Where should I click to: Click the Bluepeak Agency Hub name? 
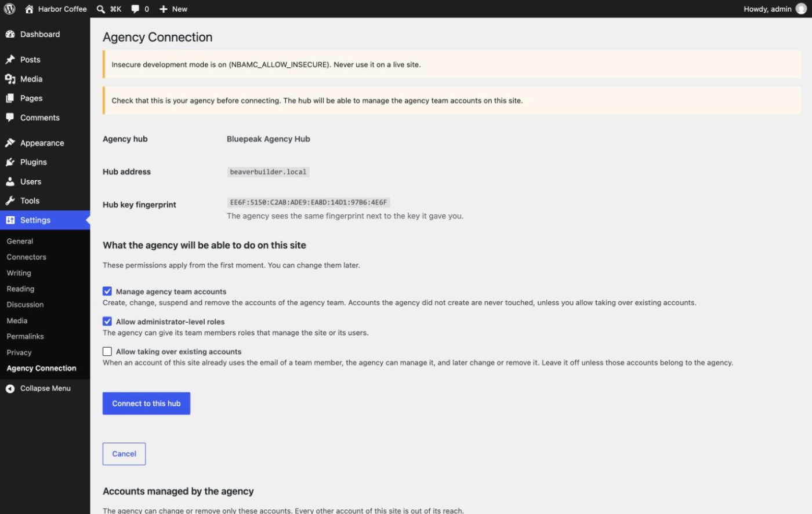pyautogui.click(x=269, y=139)
